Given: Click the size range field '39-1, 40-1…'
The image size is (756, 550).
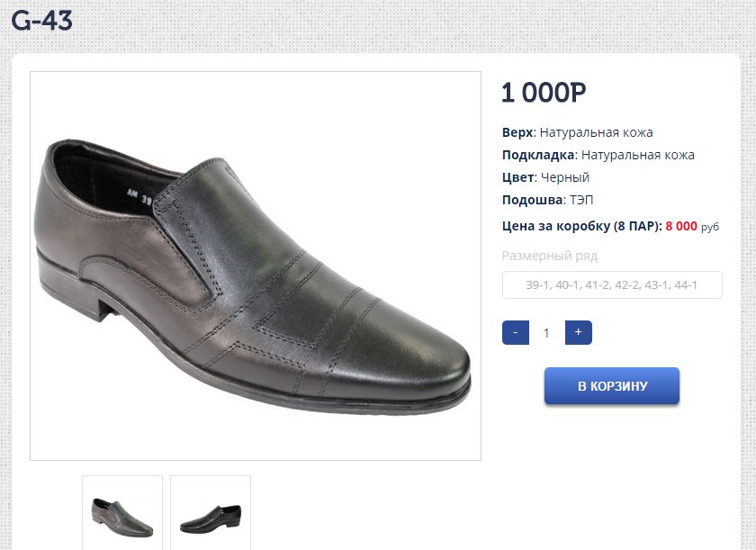Looking at the screenshot, I should [x=612, y=285].
